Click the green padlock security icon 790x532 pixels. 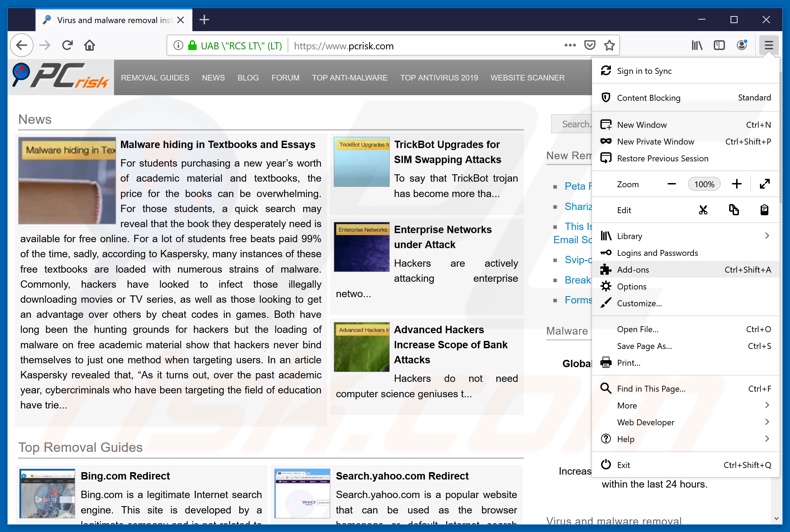pyautogui.click(x=192, y=45)
